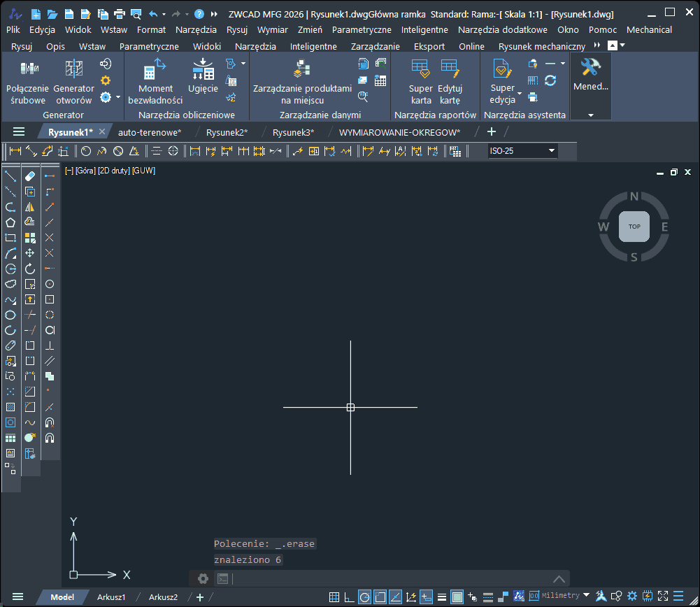Add a new layout with plus button
This screenshot has width=700, height=607.
click(200, 597)
